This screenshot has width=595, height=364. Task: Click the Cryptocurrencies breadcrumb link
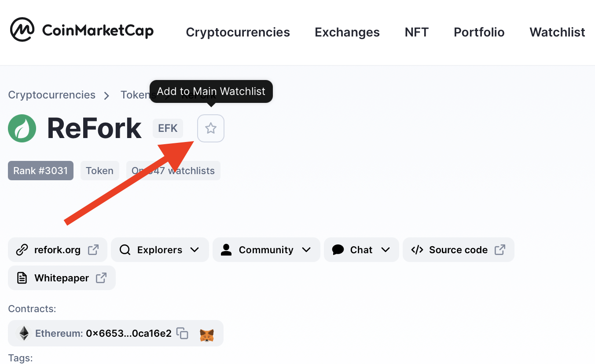tap(52, 95)
